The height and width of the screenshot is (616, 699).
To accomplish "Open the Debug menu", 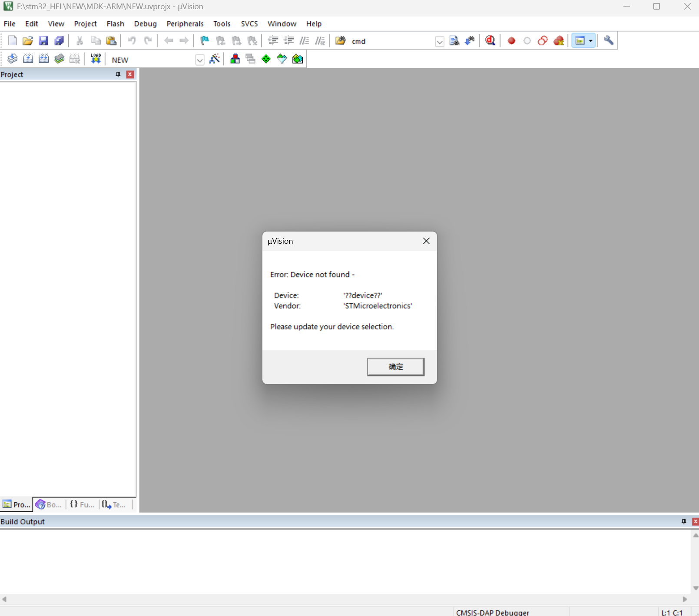I will pos(146,23).
